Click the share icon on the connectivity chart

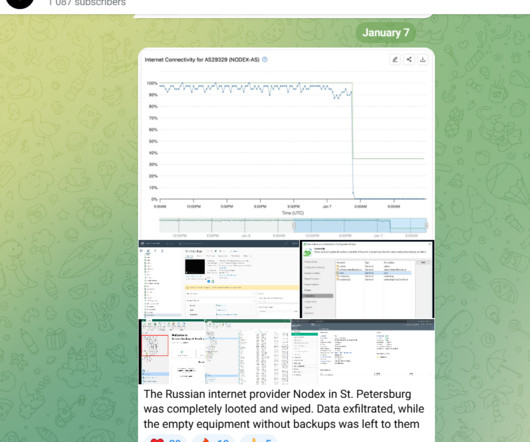click(x=409, y=60)
